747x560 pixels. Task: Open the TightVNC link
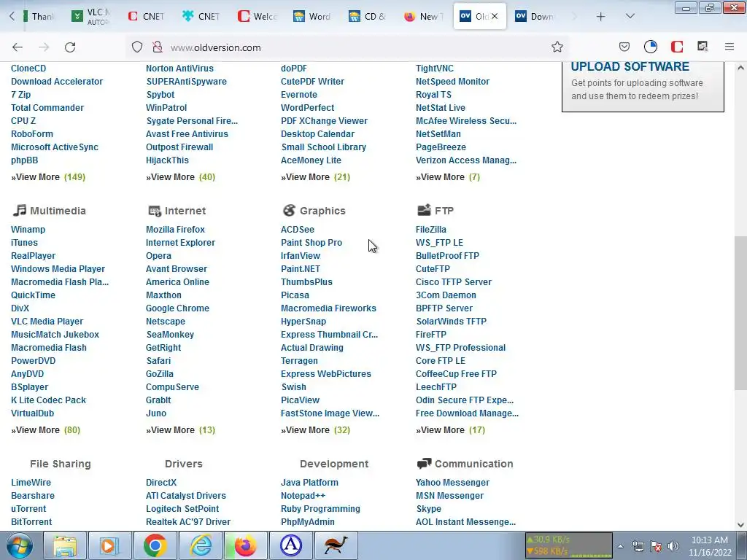point(435,69)
